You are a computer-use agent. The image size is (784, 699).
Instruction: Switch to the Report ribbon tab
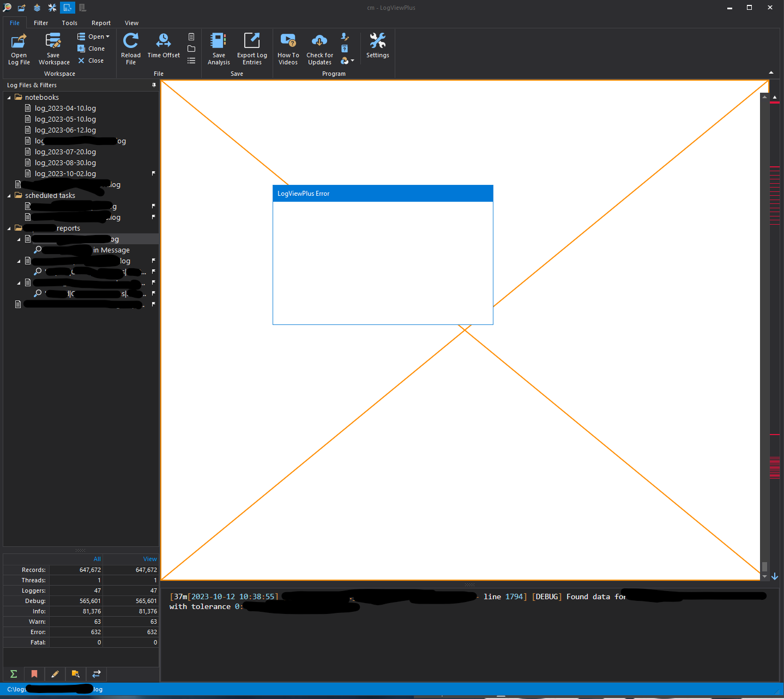101,23
